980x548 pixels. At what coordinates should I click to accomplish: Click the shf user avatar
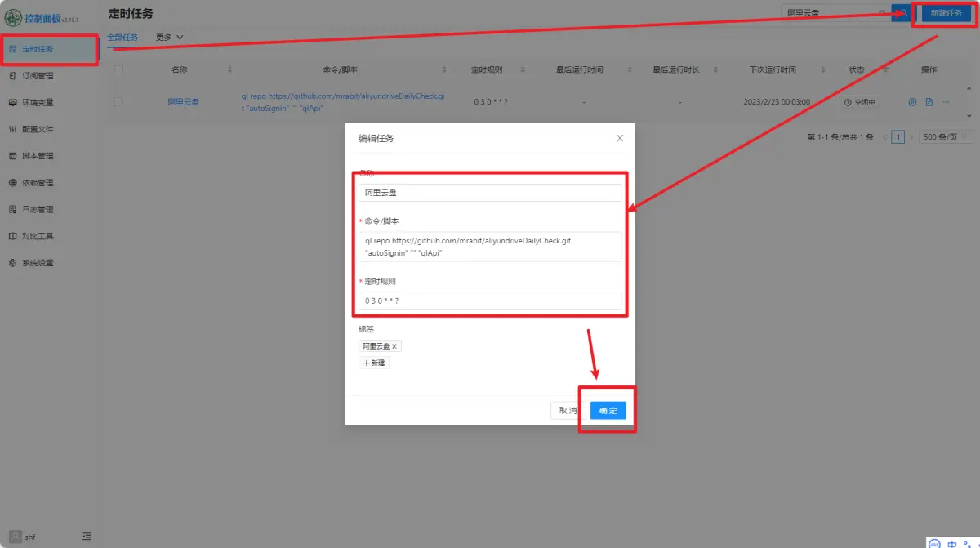tap(15, 537)
